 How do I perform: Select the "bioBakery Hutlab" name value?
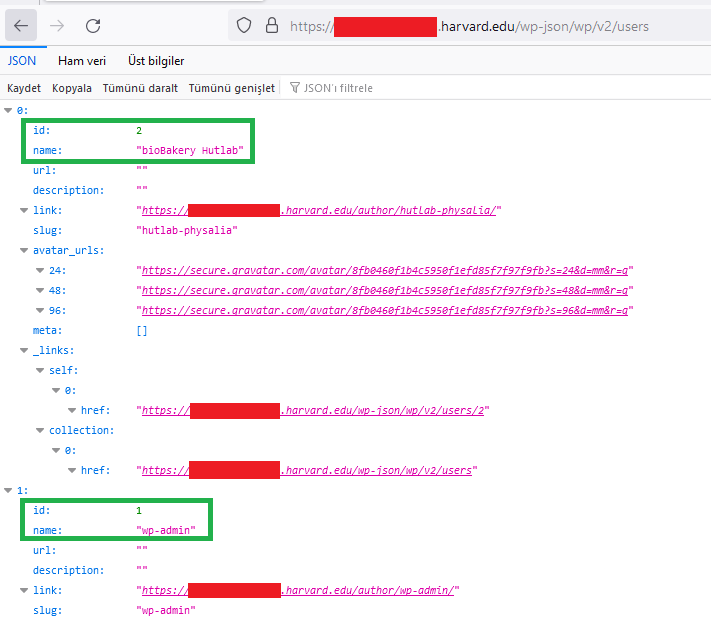[x=190, y=151]
